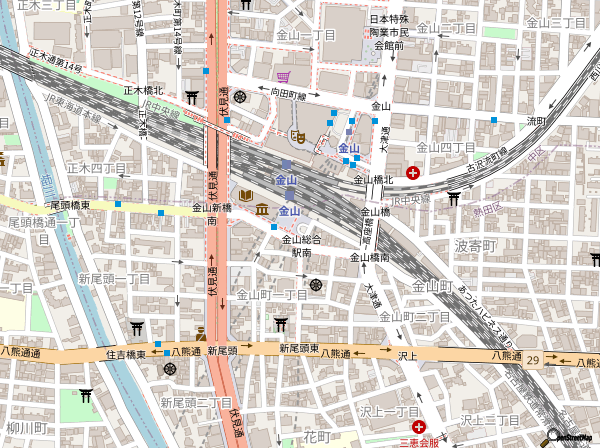Image resolution: width=600 pixels, height=448 pixels.
Task: Select the torii shrine icon above 住吉橋東
Action: (137, 327)
